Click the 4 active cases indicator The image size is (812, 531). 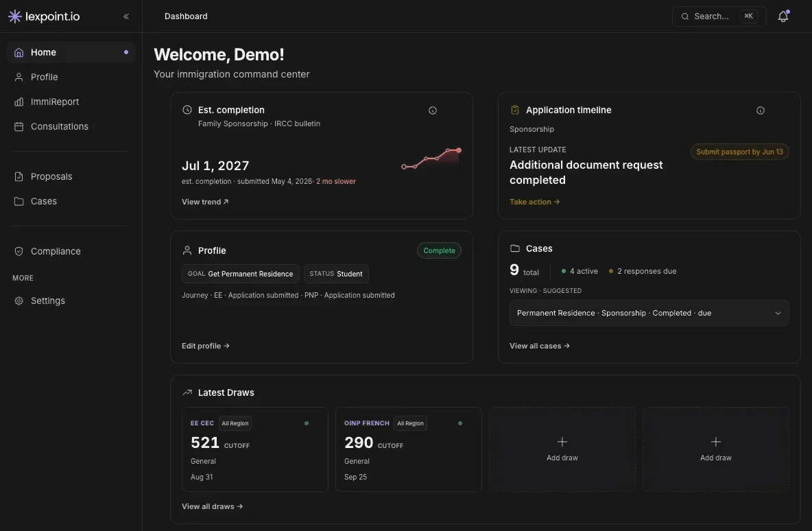click(x=580, y=271)
